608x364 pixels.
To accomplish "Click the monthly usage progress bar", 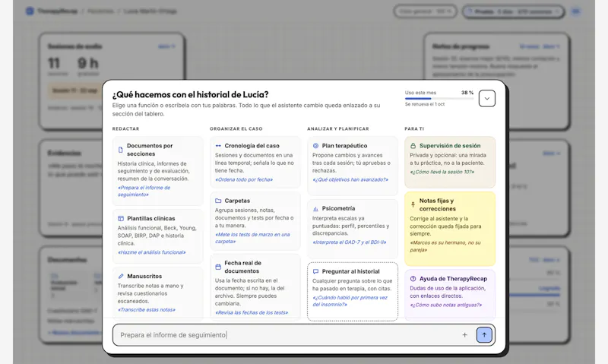I will click(439, 99).
